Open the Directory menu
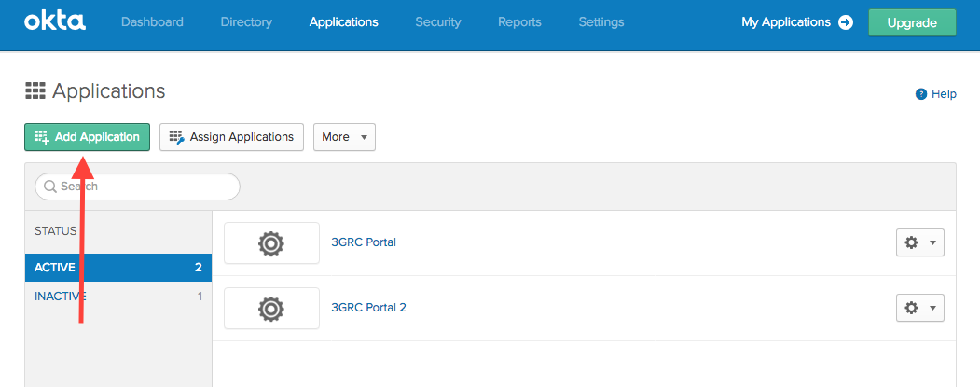Screen dimensions: 980x387 pyautogui.click(x=246, y=21)
